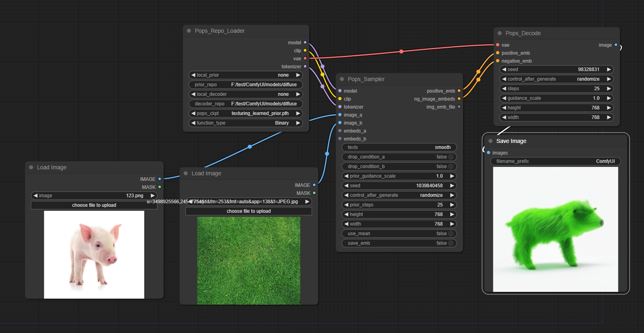
Task: Click the tokenizer output port on Pops_Repo_Loader
Action: coord(305,66)
